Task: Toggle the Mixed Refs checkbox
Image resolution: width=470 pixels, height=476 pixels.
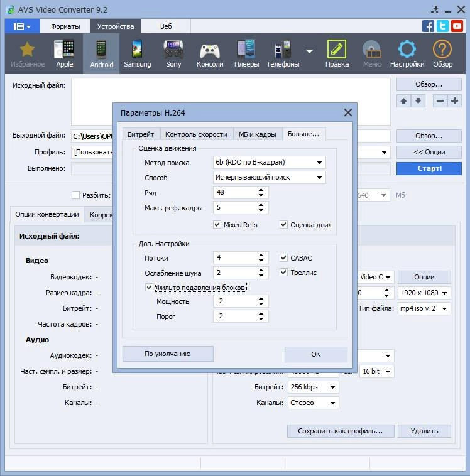Action: (217, 225)
